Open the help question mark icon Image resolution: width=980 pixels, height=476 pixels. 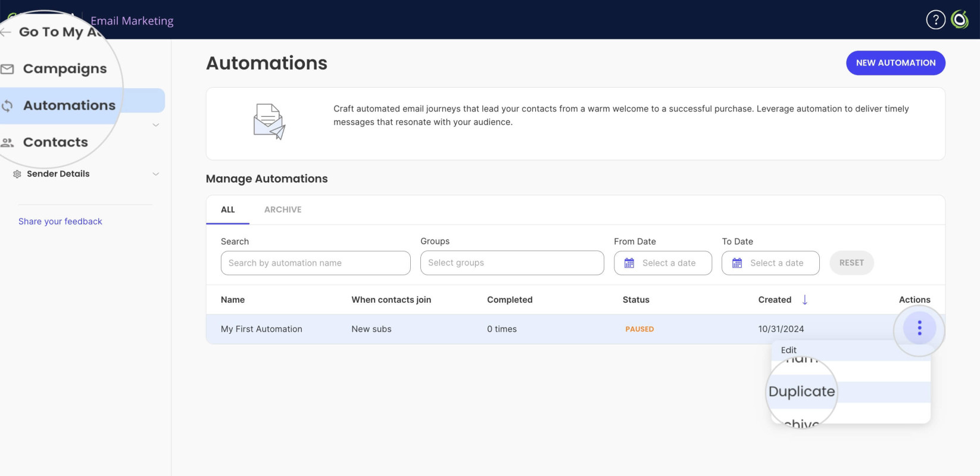pos(935,20)
